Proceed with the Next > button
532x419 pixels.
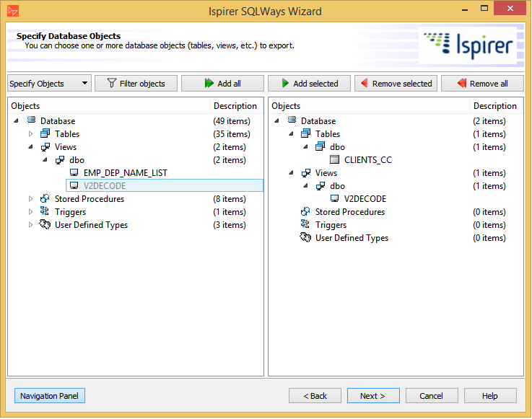point(373,396)
